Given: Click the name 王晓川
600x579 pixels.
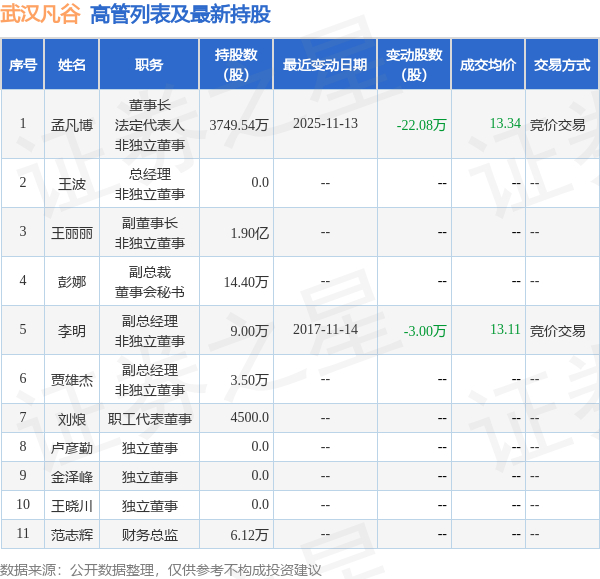Looking at the screenshot, I should tap(72, 506).
